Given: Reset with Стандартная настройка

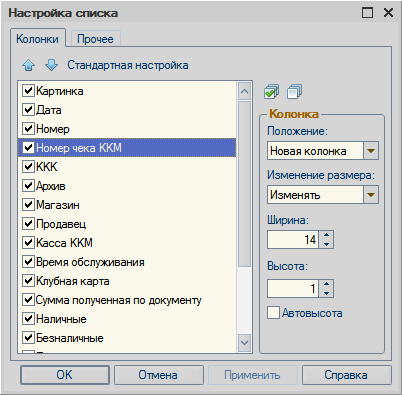Looking at the screenshot, I should pyautogui.click(x=128, y=65).
